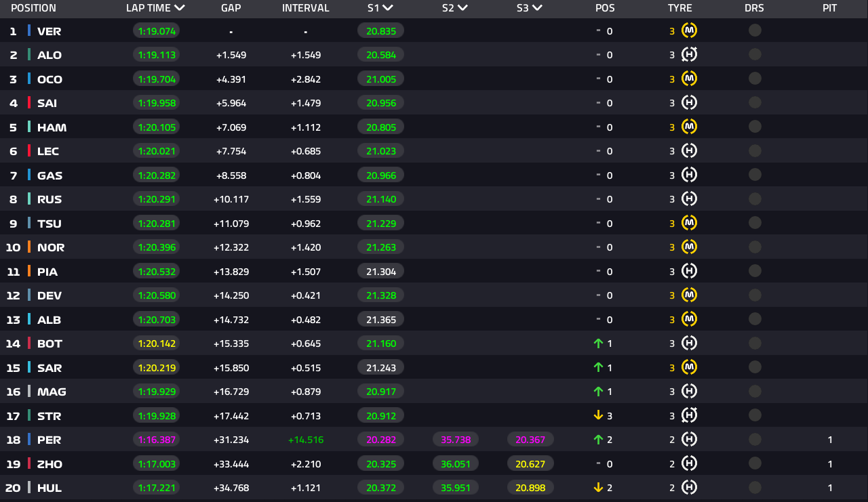Click the hard tyre icon for PER
The height and width of the screenshot is (502, 868).
pos(689,440)
